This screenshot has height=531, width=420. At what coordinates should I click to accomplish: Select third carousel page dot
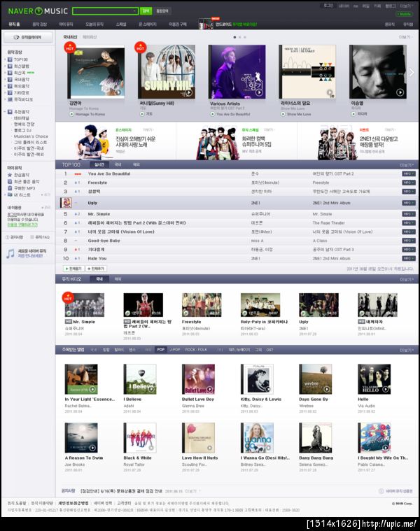click(x=245, y=37)
